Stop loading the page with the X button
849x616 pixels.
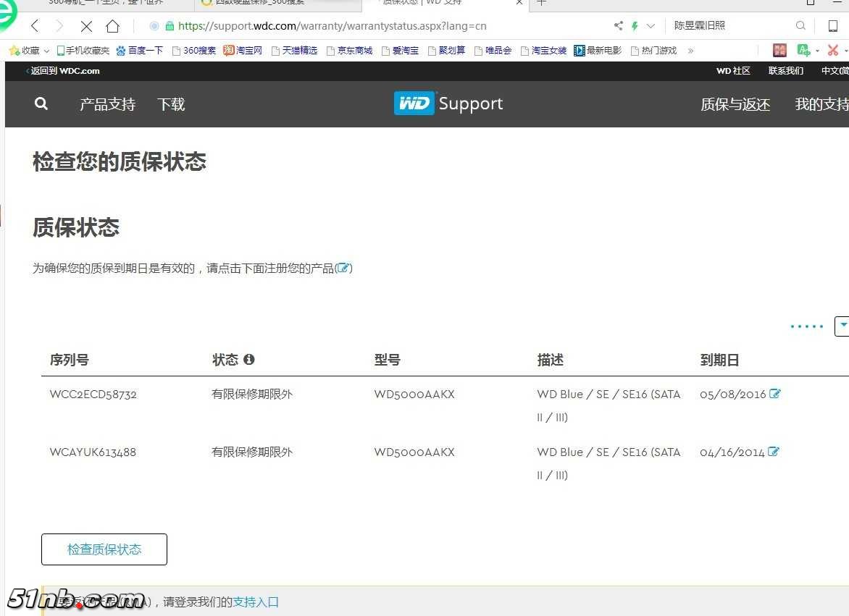click(x=86, y=26)
